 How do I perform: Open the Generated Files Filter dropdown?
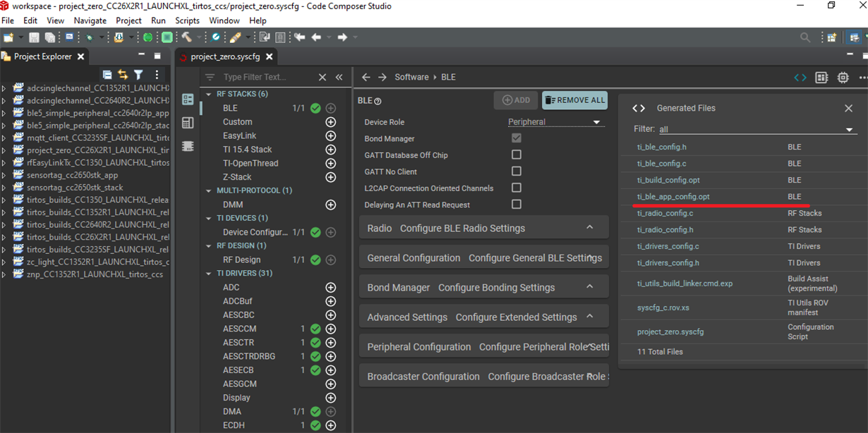pyautogui.click(x=757, y=130)
